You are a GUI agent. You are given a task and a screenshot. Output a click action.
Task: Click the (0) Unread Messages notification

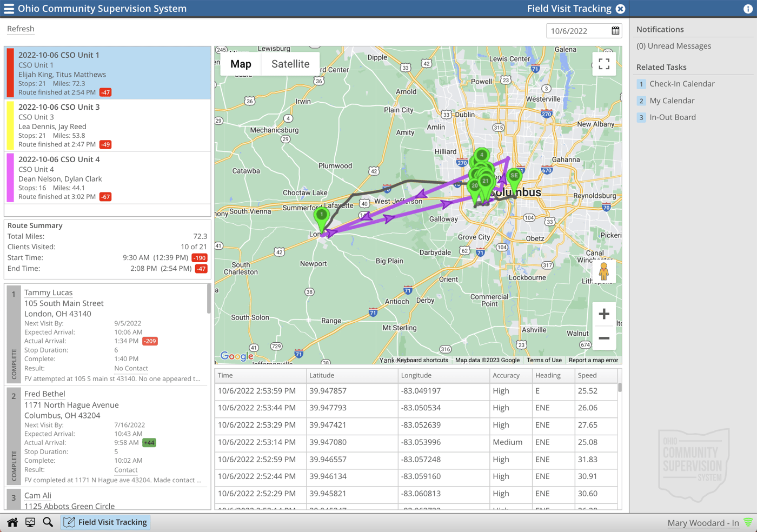click(x=674, y=46)
